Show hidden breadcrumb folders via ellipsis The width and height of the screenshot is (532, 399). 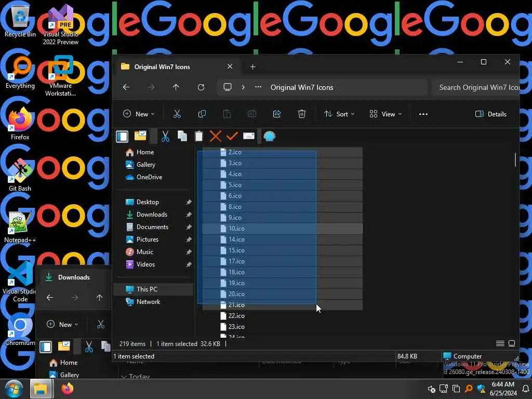pos(258,87)
